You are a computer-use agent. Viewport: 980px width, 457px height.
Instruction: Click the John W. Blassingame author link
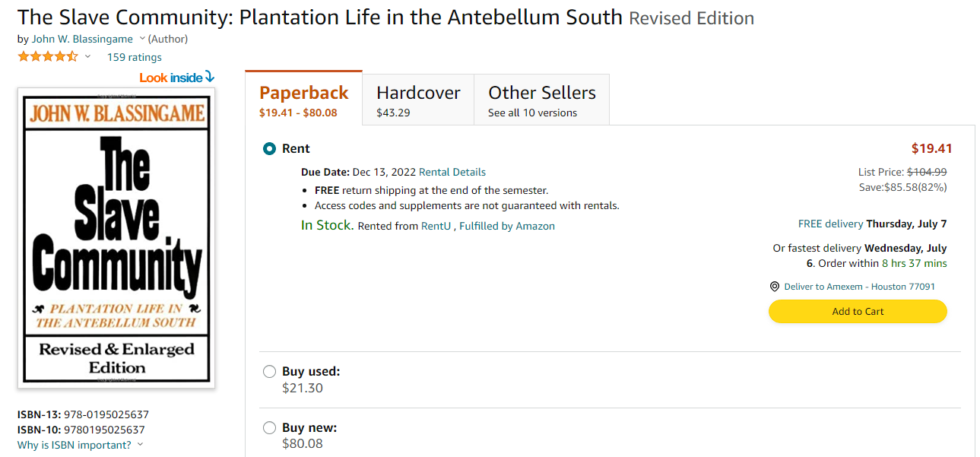pyautogui.click(x=82, y=39)
